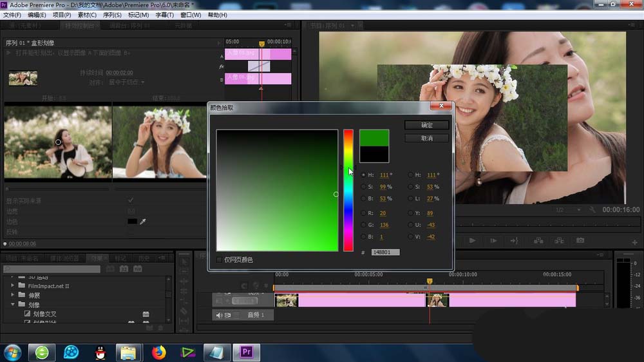This screenshot has width=644, height=362.
Task: Select the Selection arrow tool
Action: pyautogui.click(x=184, y=262)
